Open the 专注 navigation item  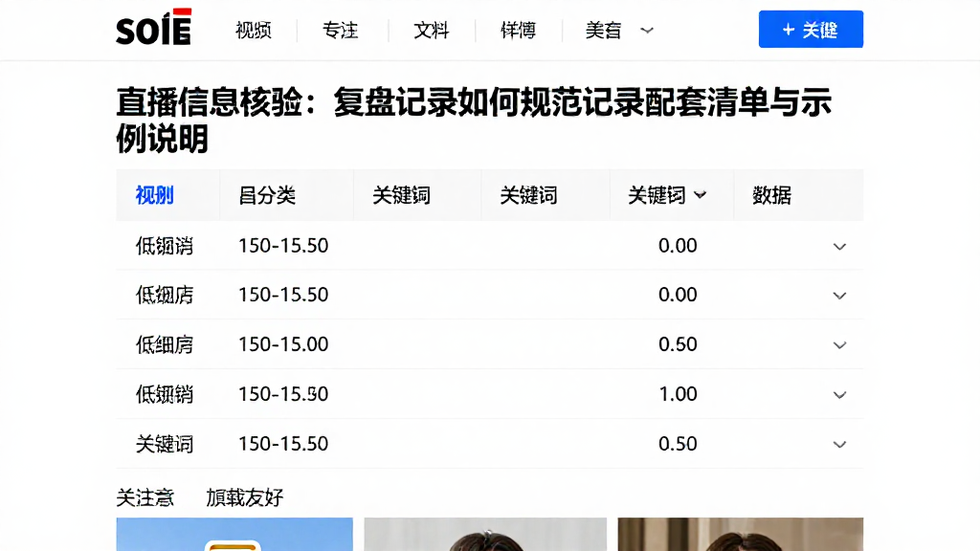coord(340,30)
